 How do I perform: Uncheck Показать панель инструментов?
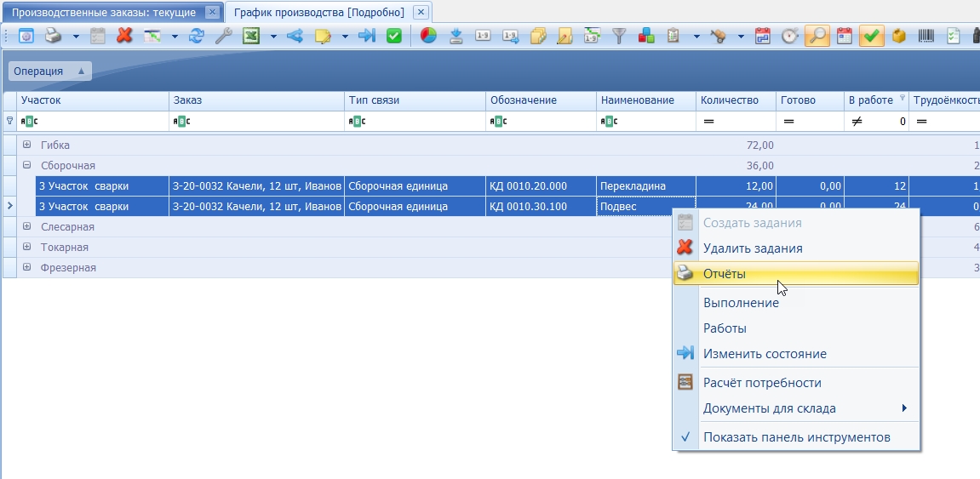796,437
